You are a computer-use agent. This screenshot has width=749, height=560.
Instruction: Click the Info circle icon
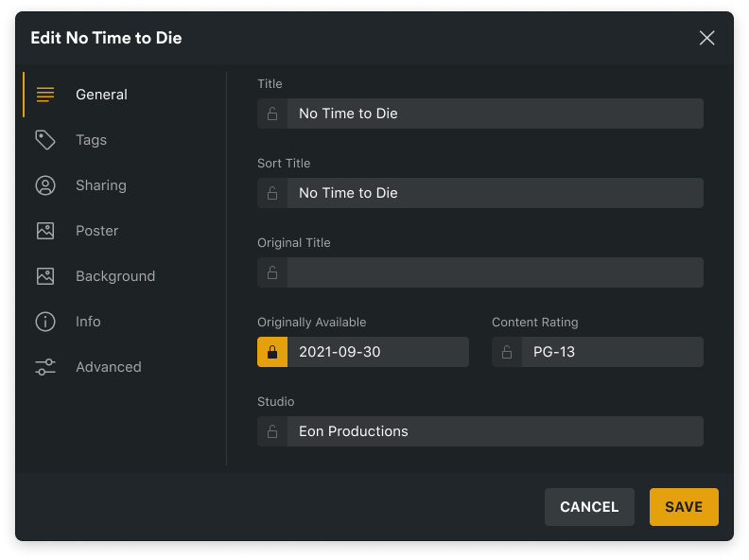pyautogui.click(x=45, y=322)
